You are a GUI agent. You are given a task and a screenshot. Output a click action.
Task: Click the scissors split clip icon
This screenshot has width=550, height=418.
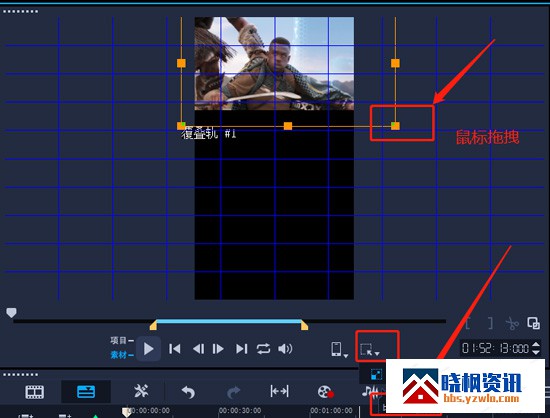click(512, 323)
